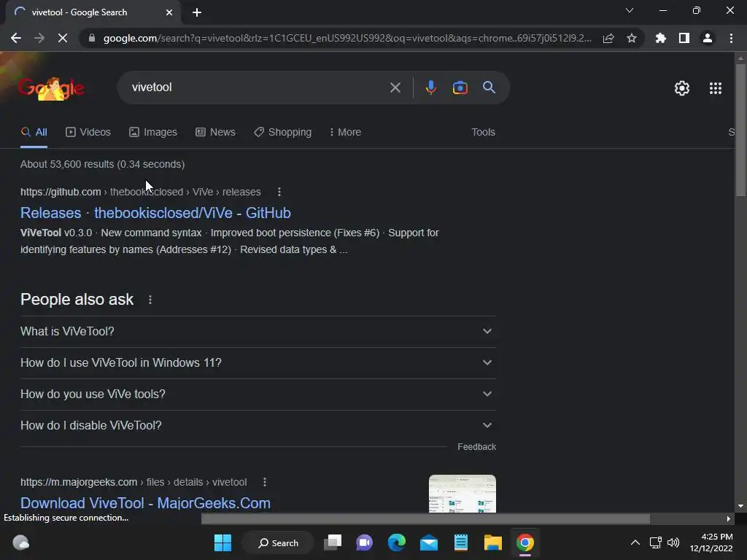
Task: Click the MajorGeeks result thumbnail
Action: [x=462, y=494]
